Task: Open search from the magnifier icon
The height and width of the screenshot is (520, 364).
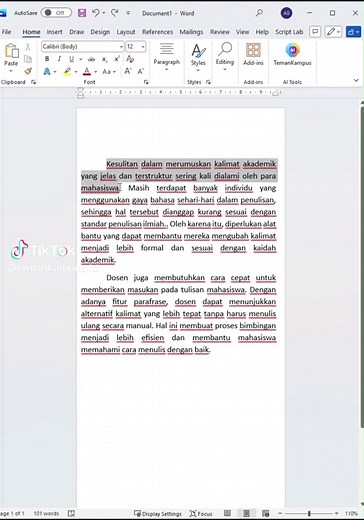Action: pos(259,13)
